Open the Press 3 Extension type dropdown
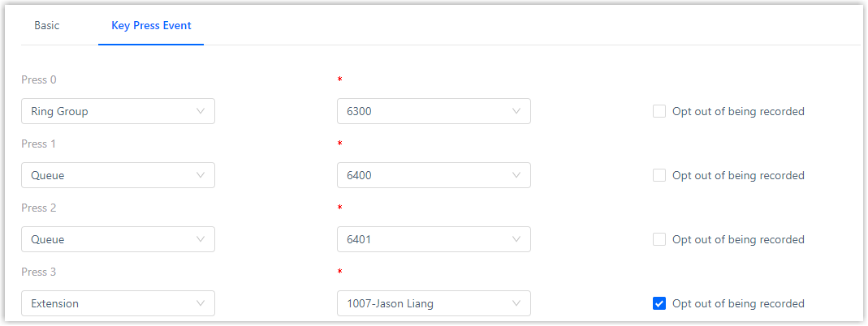The image size is (868, 326). pos(118,303)
